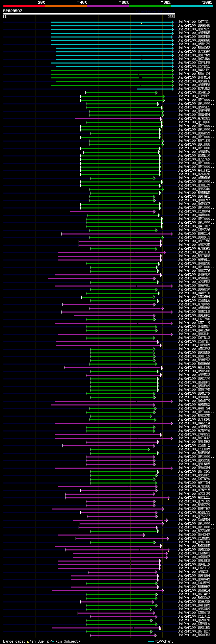
Task: Select the label UniRef100_A5B1Z9
Action: tap(194, 44)
